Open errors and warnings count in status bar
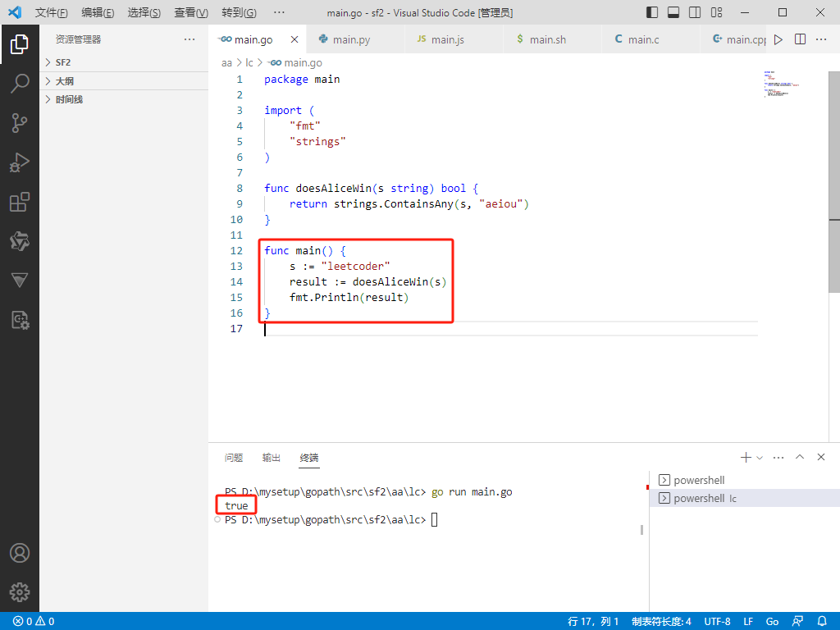Viewport: 840px width, 630px height. [34, 621]
